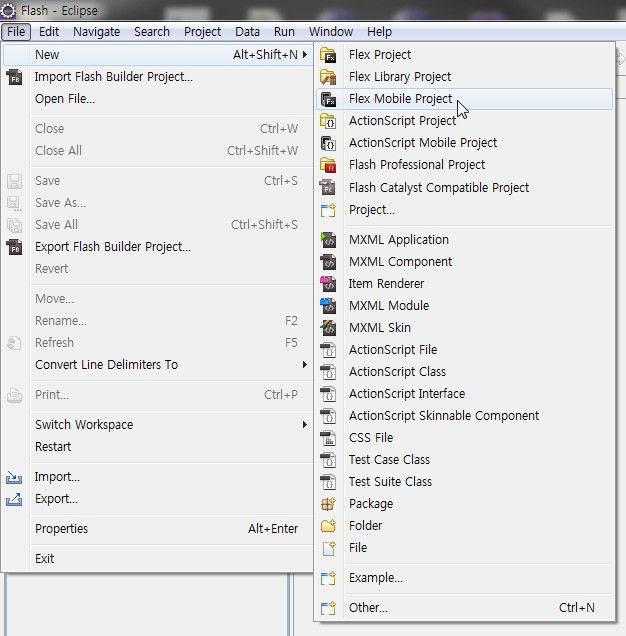The image size is (626, 636).
Task: Open the Search menu
Action: point(152,32)
